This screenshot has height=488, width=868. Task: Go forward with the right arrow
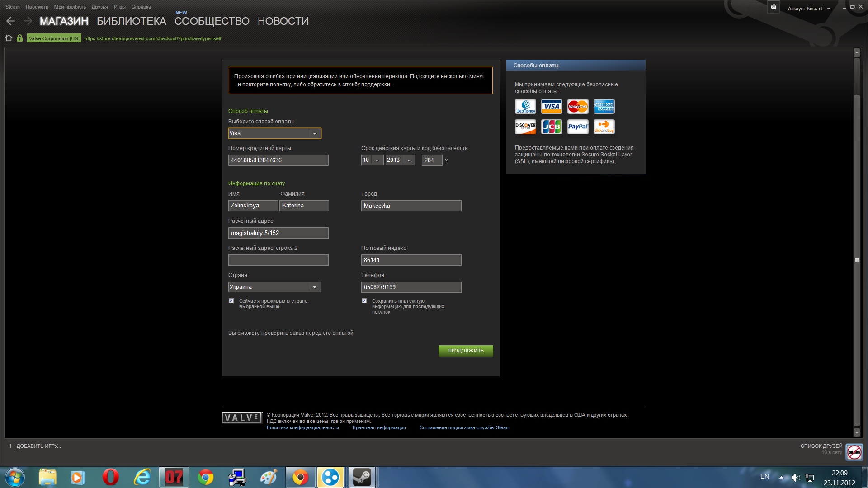(x=28, y=21)
